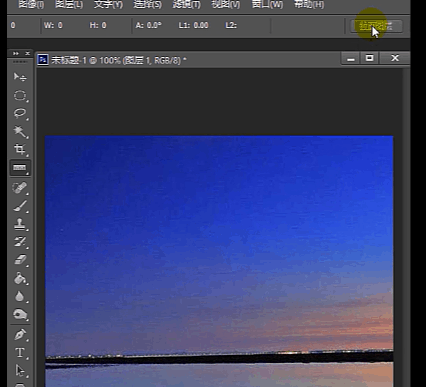
Task: Select the Lasso tool
Action: coord(20,113)
